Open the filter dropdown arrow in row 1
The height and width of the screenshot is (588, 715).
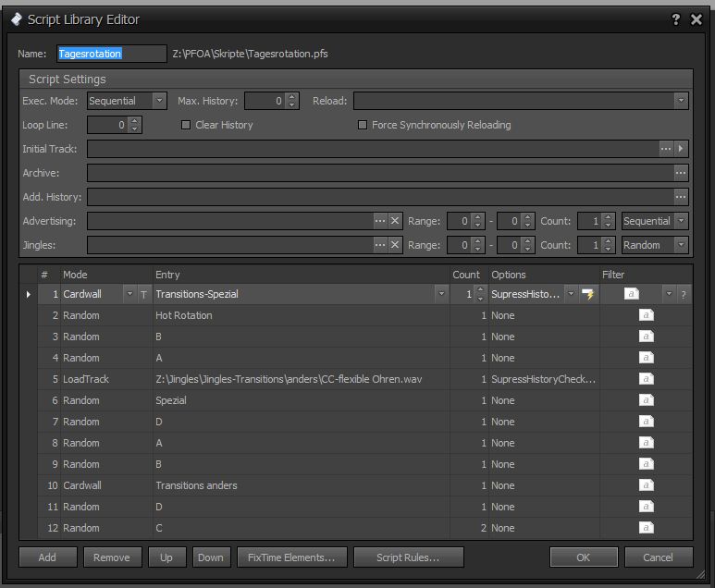(x=669, y=294)
